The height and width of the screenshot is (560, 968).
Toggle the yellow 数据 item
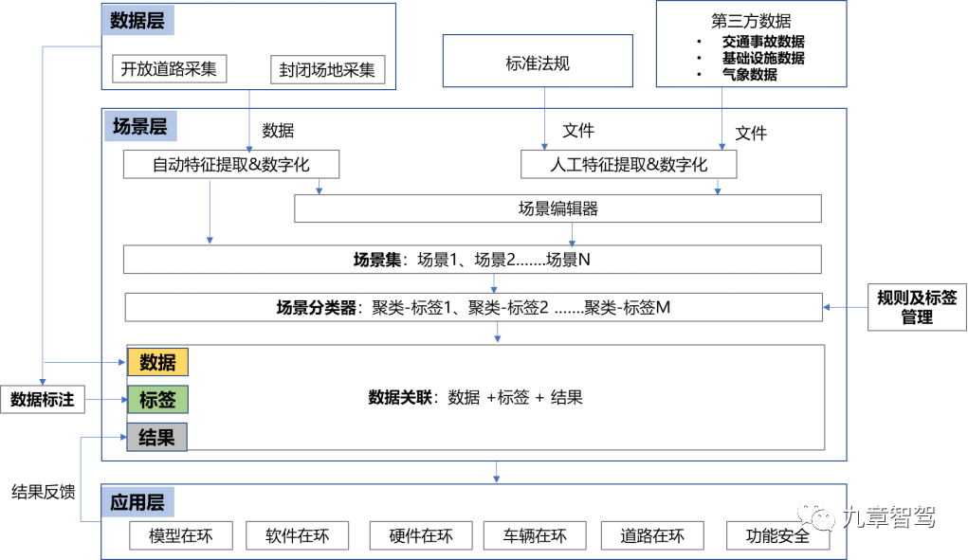tap(156, 361)
